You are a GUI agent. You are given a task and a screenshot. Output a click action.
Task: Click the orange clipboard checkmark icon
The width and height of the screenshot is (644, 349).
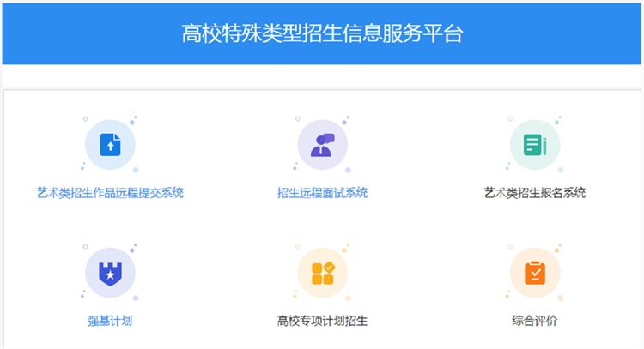tap(534, 273)
